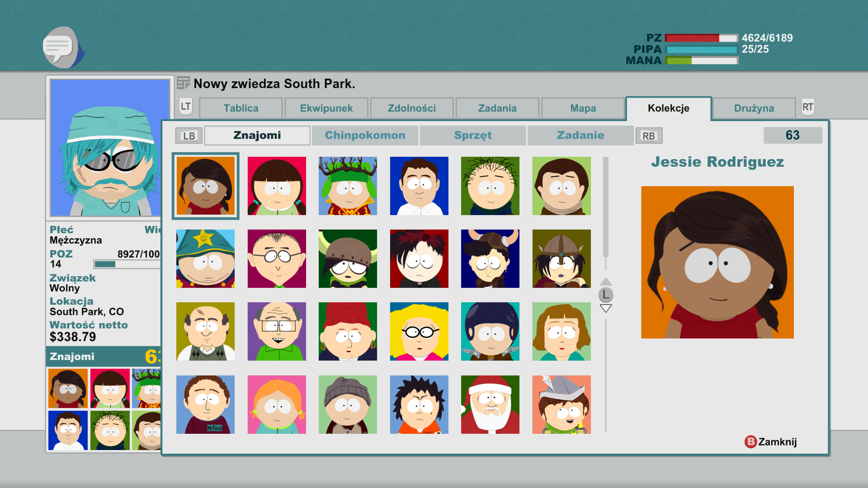
Task: Select spiky black-haired inmate in orange
Action: coord(419,404)
